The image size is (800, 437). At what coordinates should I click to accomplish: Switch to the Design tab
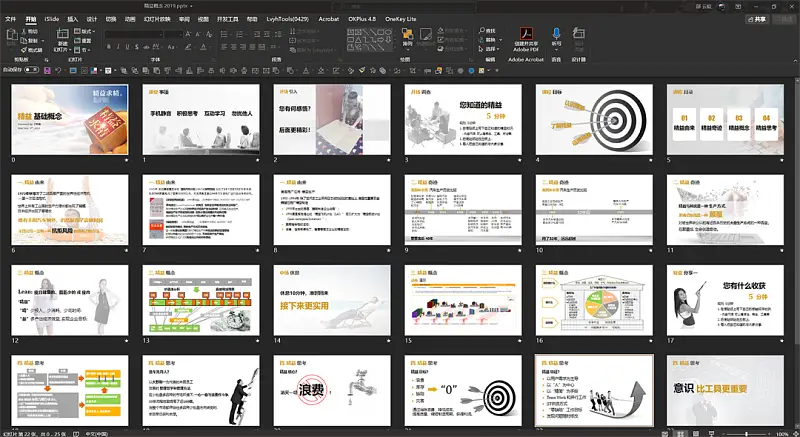tap(92, 19)
